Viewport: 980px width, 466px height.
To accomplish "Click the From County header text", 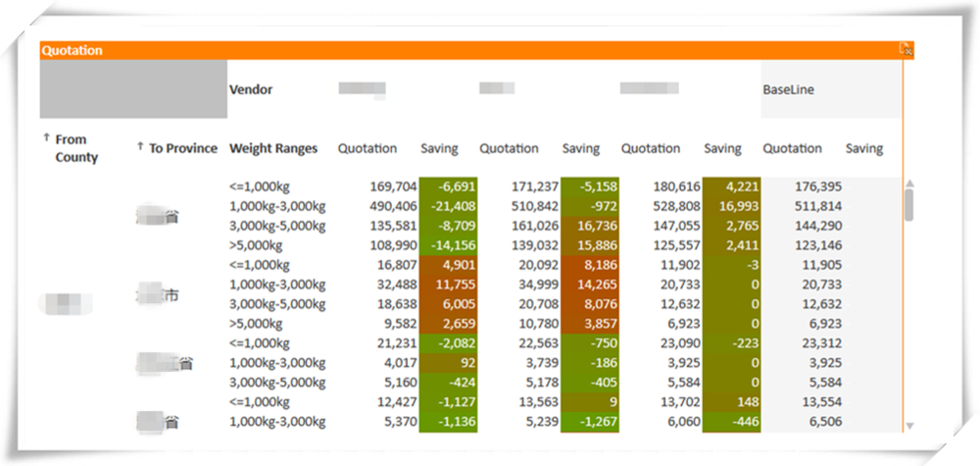I will 76,149.
